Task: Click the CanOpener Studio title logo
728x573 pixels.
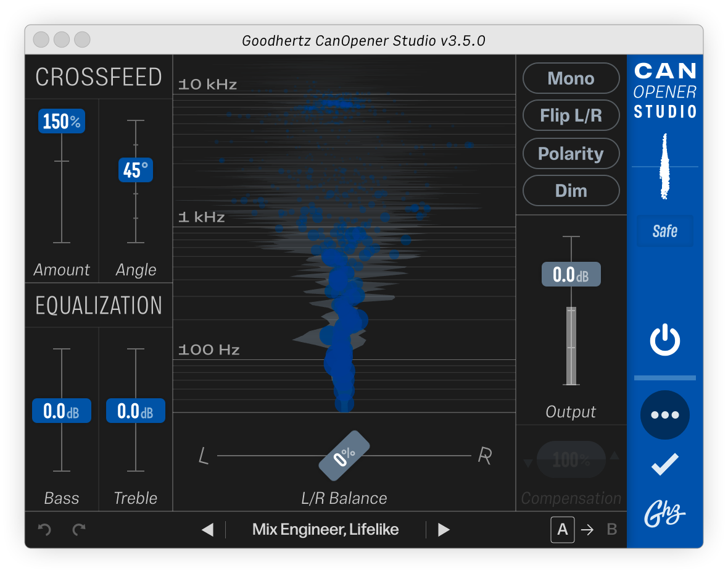Action: click(x=665, y=91)
